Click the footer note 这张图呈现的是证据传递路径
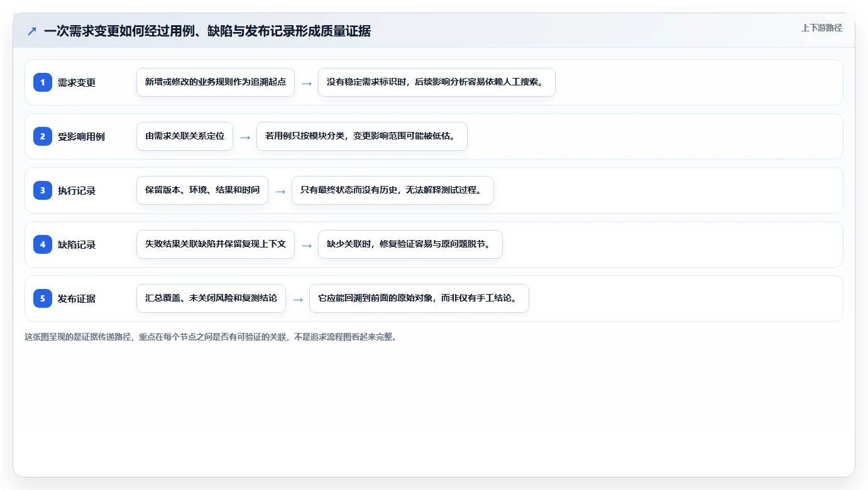The width and height of the screenshot is (868, 490). (211, 337)
